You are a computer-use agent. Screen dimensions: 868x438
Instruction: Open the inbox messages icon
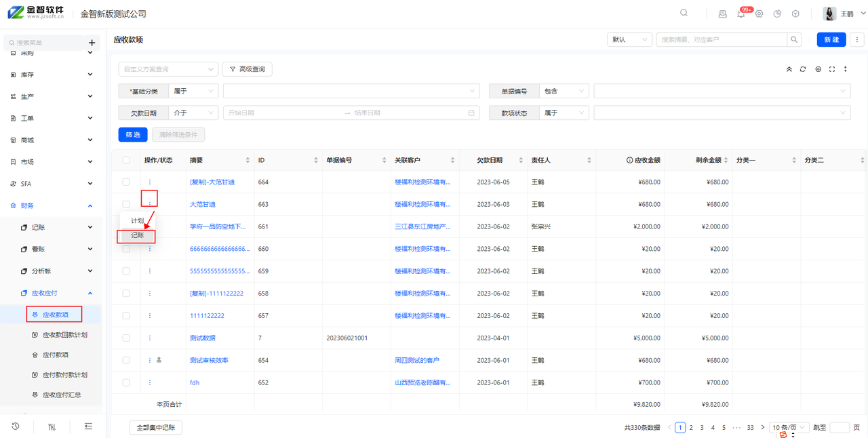(x=722, y=14)
